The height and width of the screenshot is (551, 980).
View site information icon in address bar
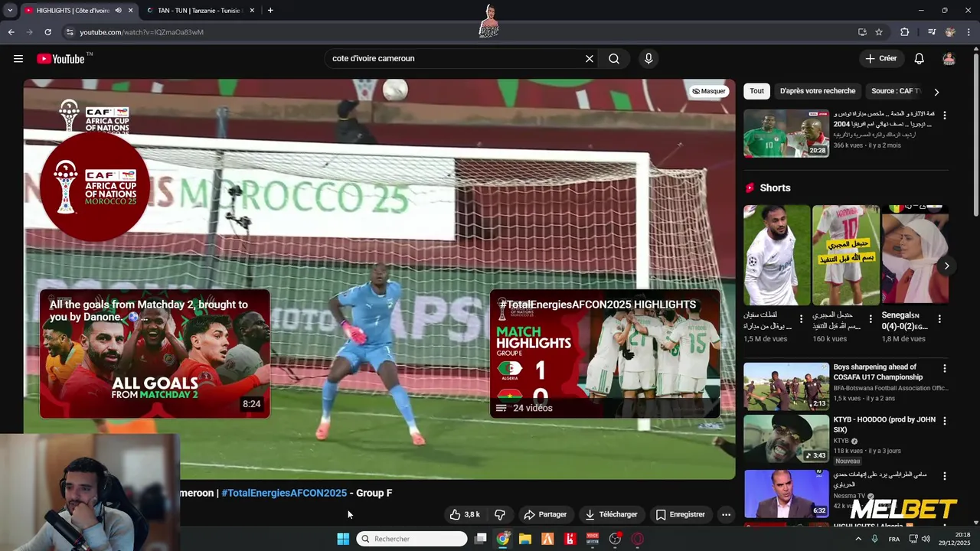click(x=70, y=32)
